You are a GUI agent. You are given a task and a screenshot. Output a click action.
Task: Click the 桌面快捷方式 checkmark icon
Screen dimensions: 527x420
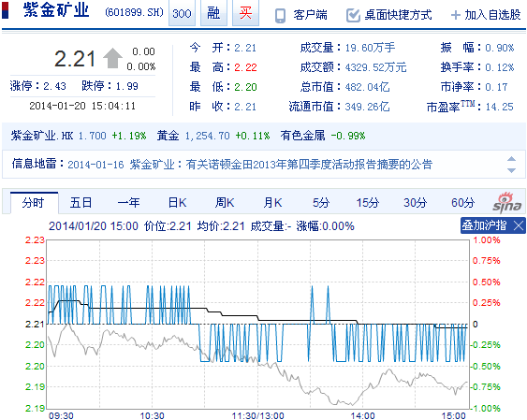(x=353, y=16)
